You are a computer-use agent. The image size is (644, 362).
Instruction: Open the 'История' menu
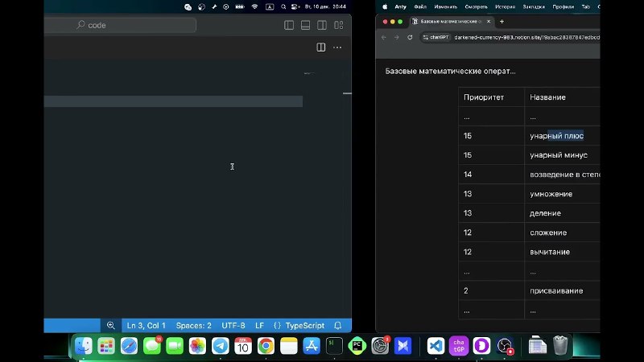(x=506, y=6)
